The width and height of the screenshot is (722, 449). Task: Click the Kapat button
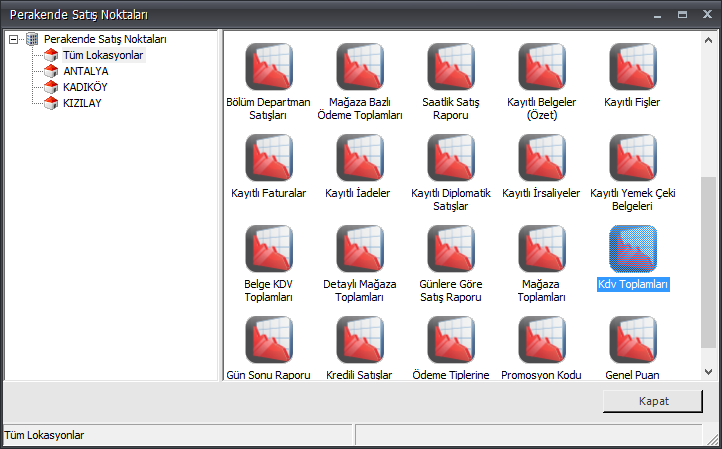pos(653,401)
